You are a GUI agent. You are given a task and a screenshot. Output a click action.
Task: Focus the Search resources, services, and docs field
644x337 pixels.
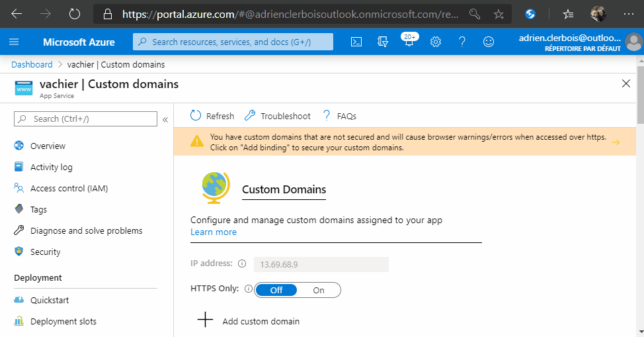[x=233, y=42]
